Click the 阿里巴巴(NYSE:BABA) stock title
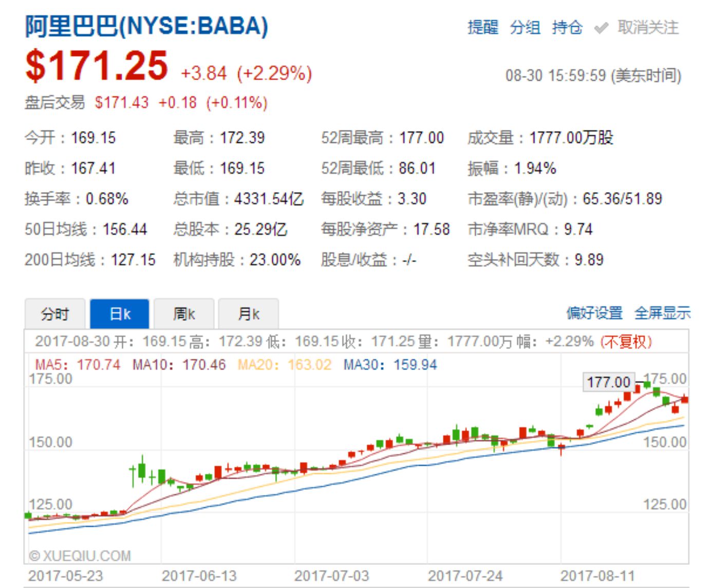 click(146, 26)
